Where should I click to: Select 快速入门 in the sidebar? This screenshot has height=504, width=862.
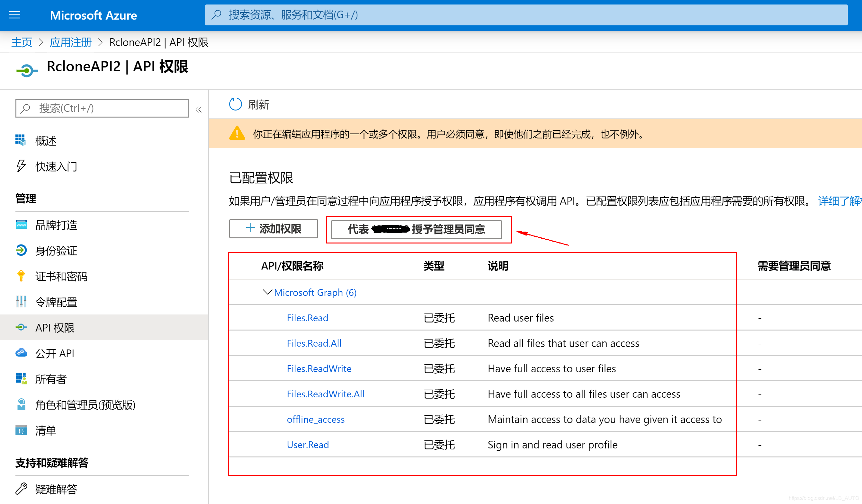coord(56,166)
